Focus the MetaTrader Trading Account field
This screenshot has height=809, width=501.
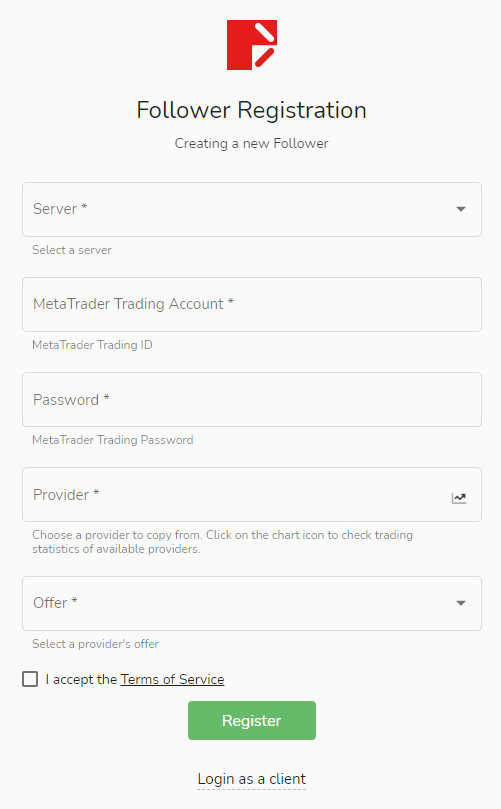(x=252, y=304)
